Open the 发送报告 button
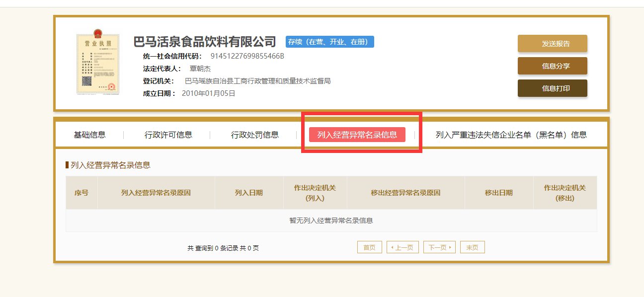Image resolution: width=644 pixels, height=297 pixels. (x=553, y=43)
